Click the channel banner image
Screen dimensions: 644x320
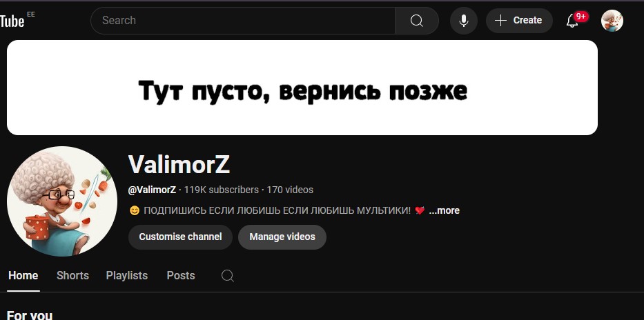(302, 88)
